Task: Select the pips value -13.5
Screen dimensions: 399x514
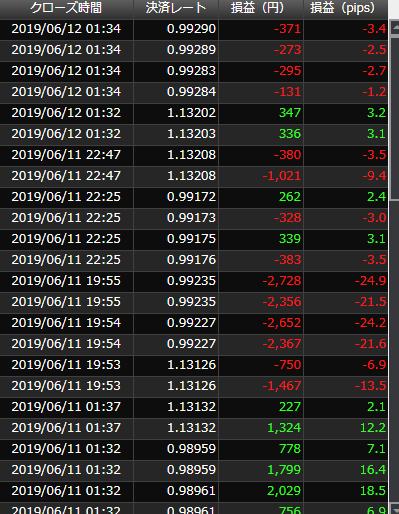Action: (x=371, y=386)
